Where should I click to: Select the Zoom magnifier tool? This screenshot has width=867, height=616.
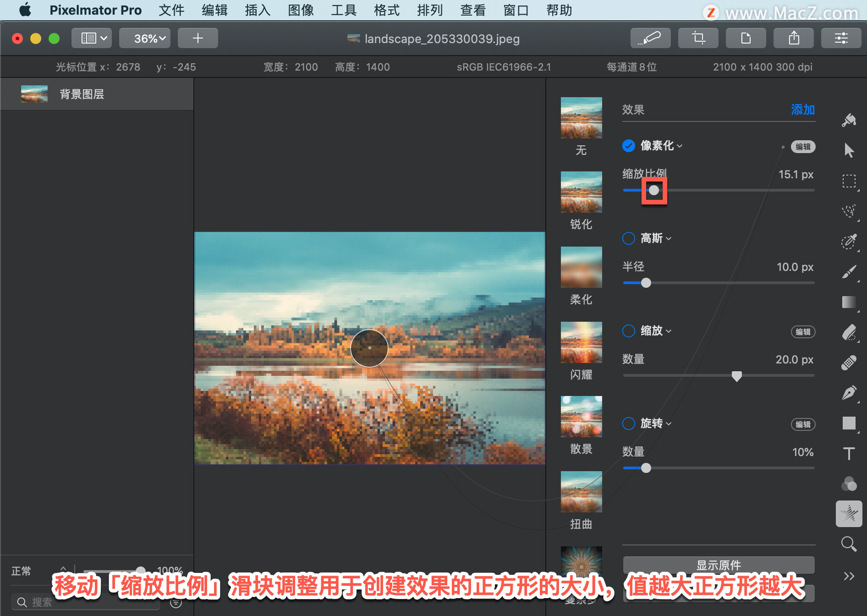(849, 544)
